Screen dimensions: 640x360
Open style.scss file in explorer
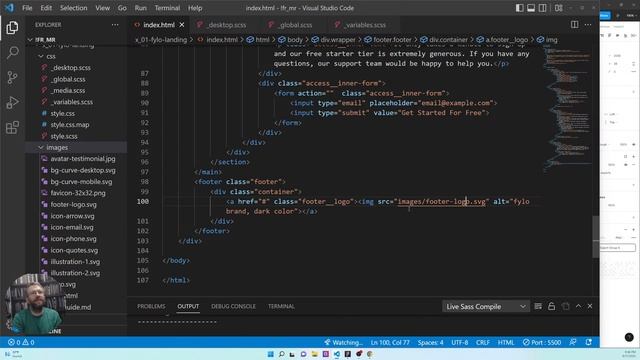pyautogui.click(x=64, y=136)
